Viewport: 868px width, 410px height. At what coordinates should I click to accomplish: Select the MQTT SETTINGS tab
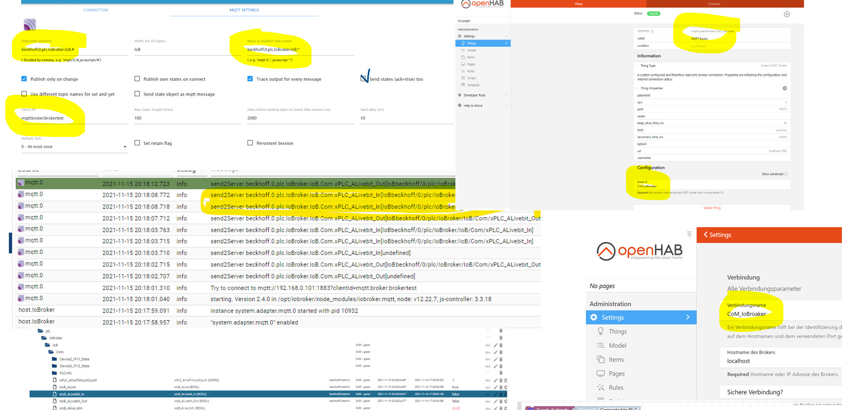point(244,10)
